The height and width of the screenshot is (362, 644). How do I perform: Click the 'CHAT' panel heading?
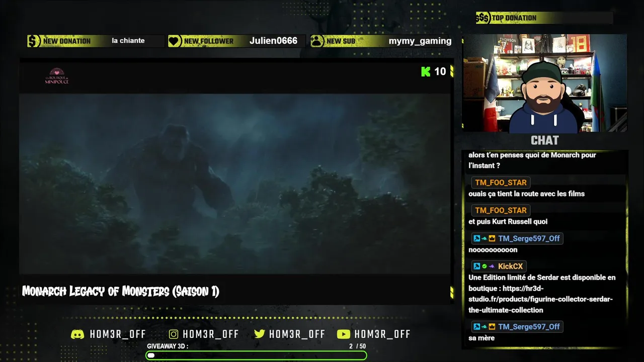[x=545, y=140]
